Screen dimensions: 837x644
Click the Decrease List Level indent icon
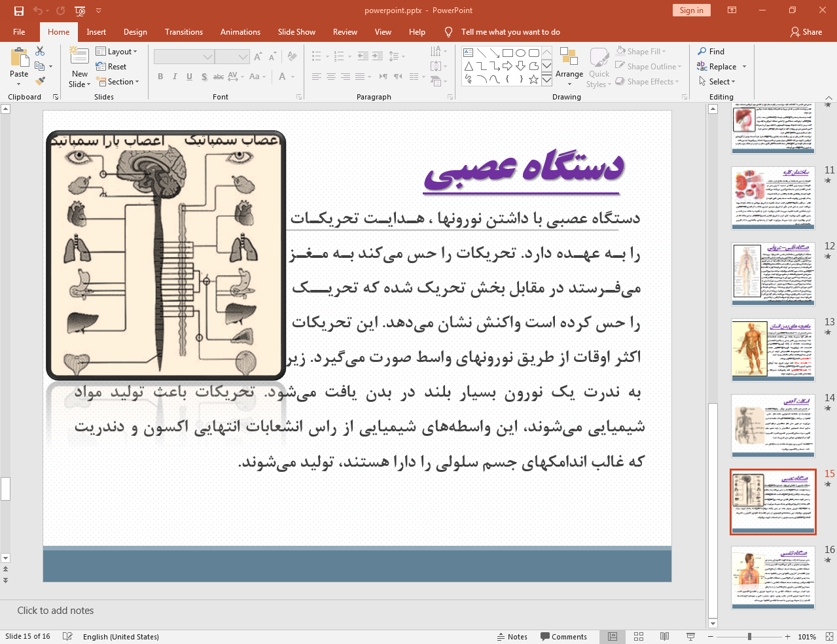363,56
